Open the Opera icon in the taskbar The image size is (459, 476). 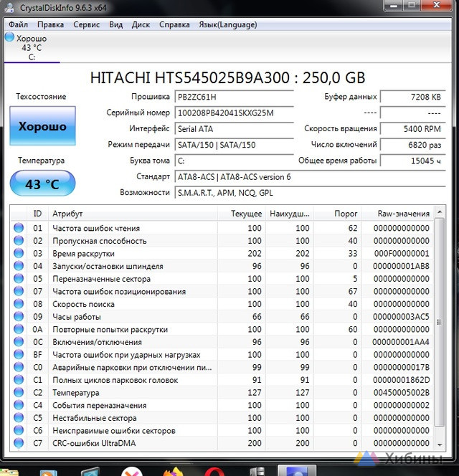(x=214, y=472)
